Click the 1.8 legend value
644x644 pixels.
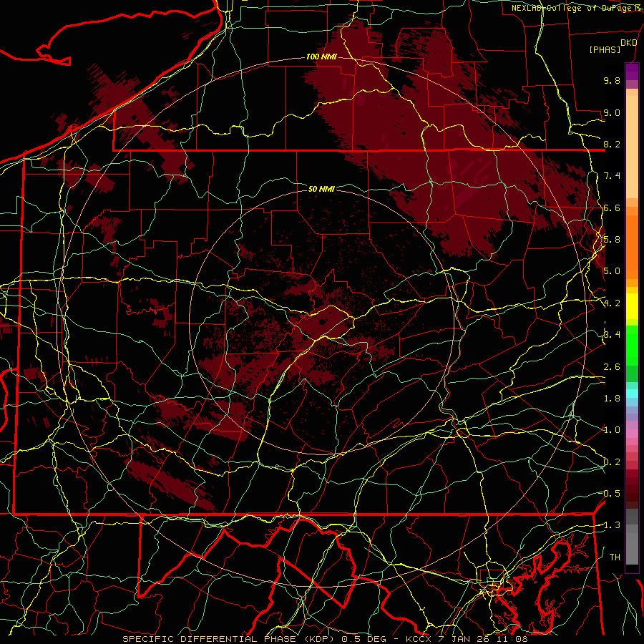[612, 399]
